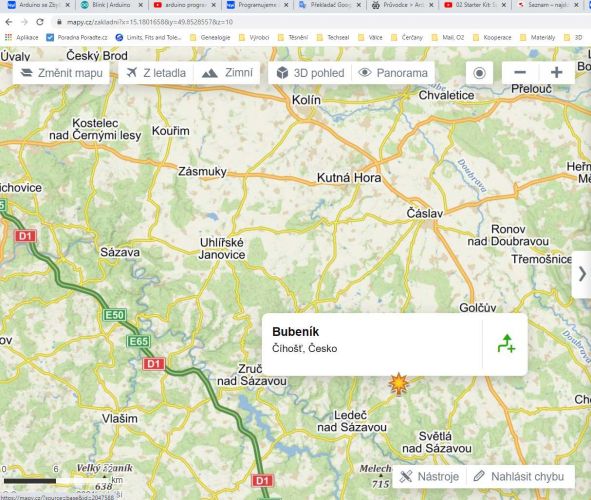Add Bubeník to route using green arrow
The width and height of the screenshot is (591, 500).
coord(506,344)
